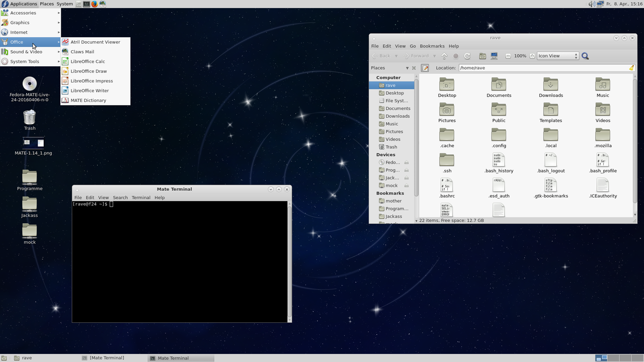Click the Location path input field
This screenshot has width=644, height=362.
[x=542, y=68]
